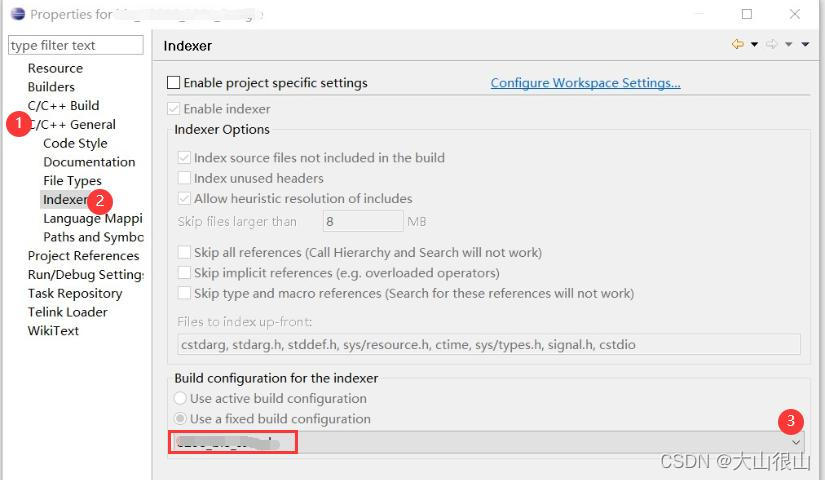Select Run/Debug Settings tree item
Screen dimensions: 825x480
[85, 275]
